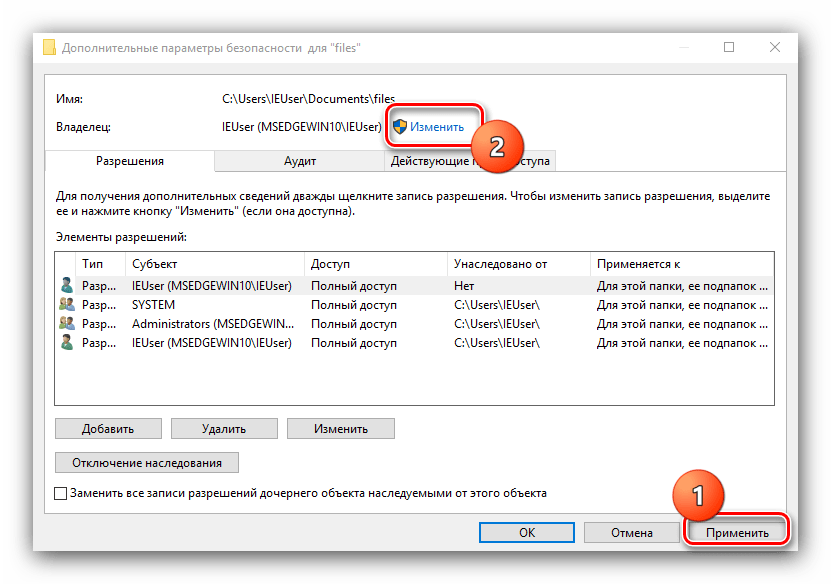Enable checkbox to replace child object permissions
The height and width of the screenshot is (584, 831).
61,494
